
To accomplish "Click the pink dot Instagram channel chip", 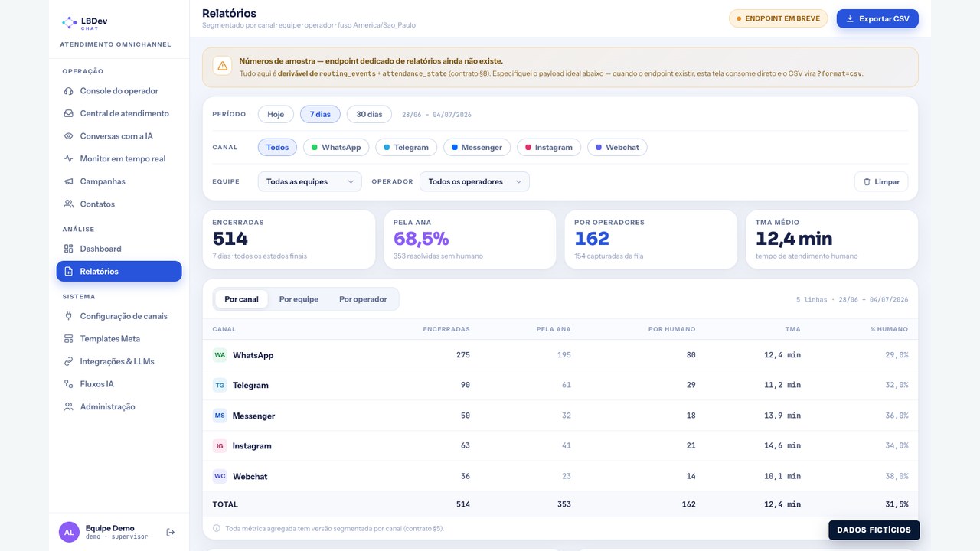I will click(x=549, y=147).
